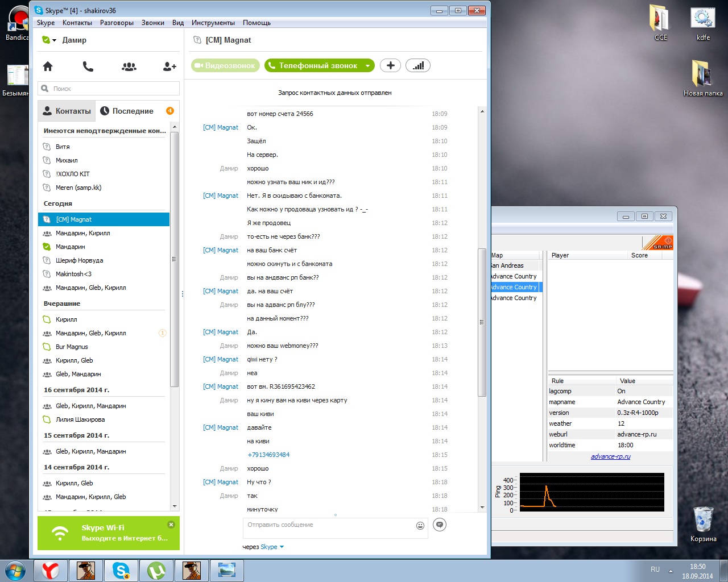The height and width of the screenshot is (582, 728).
Task: Click the plus add-to-chat button
Action: point(390,65)
